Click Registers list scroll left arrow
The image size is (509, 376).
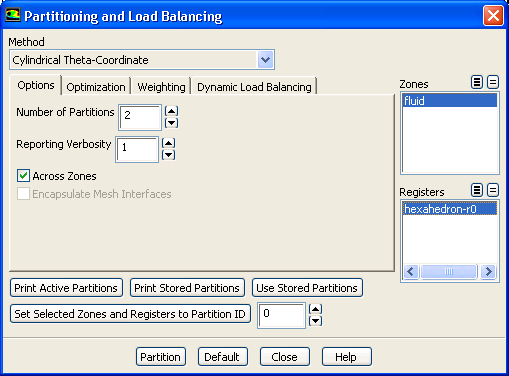point(411,272)
